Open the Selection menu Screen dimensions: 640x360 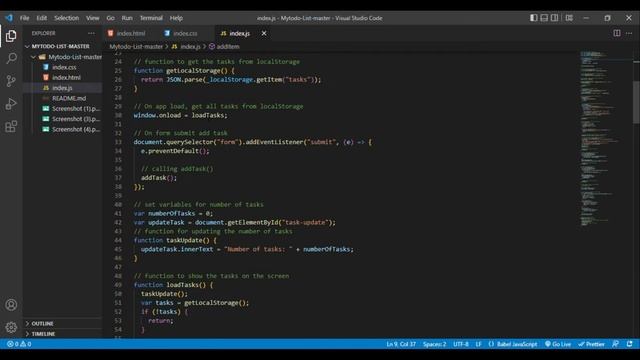[x=67, y=18]
